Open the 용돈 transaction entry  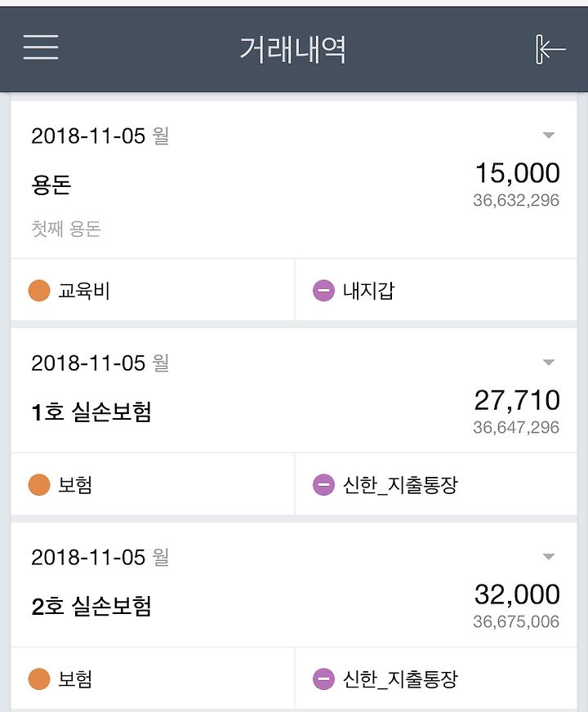coord(294,180)
